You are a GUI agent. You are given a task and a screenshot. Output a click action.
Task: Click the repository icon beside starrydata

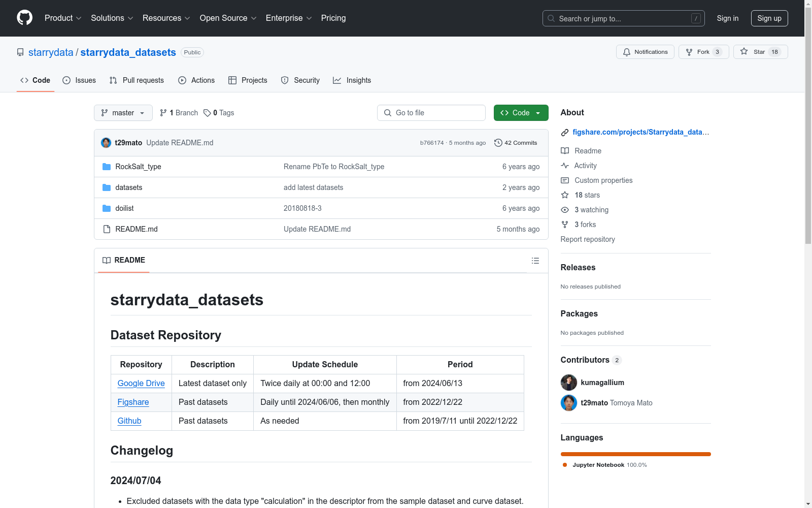coord(20,52)
